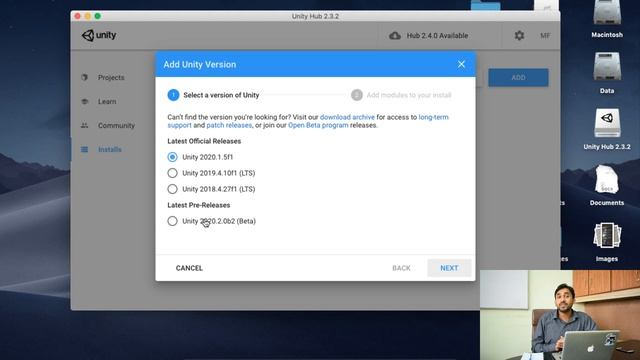This screenshot has height=360, width=640.
Task: Click the Projects sidebar icon
Action: 84,77
